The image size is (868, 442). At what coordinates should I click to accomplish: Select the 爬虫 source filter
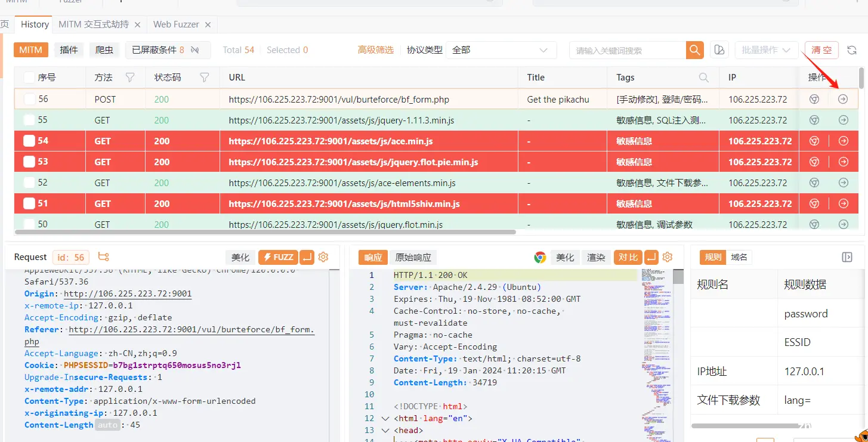[x=104, y=50]
